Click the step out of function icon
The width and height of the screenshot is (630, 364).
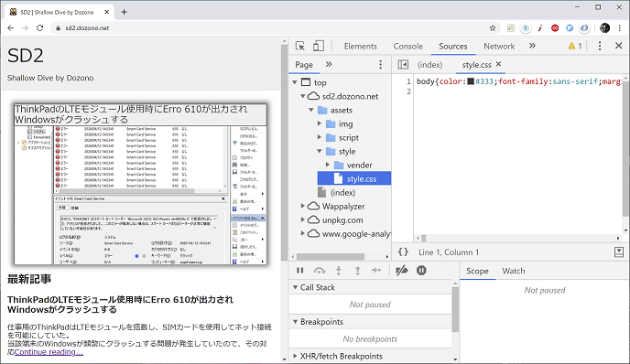pos(358,271)
